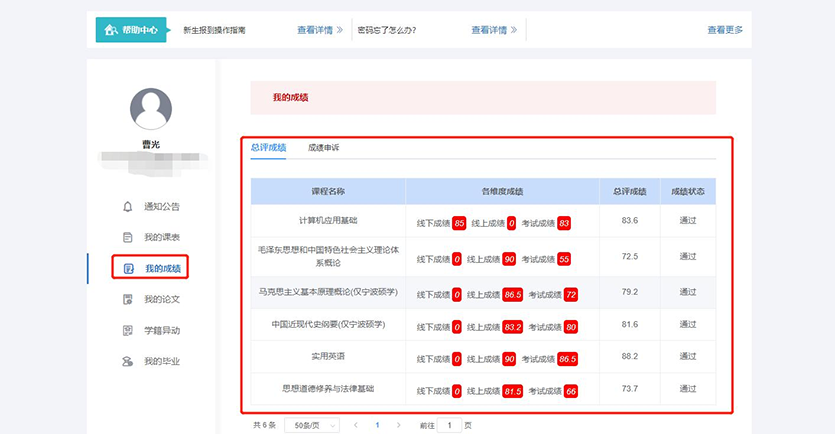This screenshot has height=434, width=835.
Task: Click the 79.2 overall score
Action: coord(629,292)
